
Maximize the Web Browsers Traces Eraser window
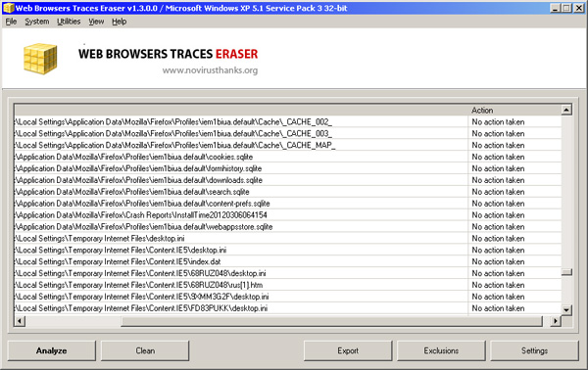click(x=566, y=8)
